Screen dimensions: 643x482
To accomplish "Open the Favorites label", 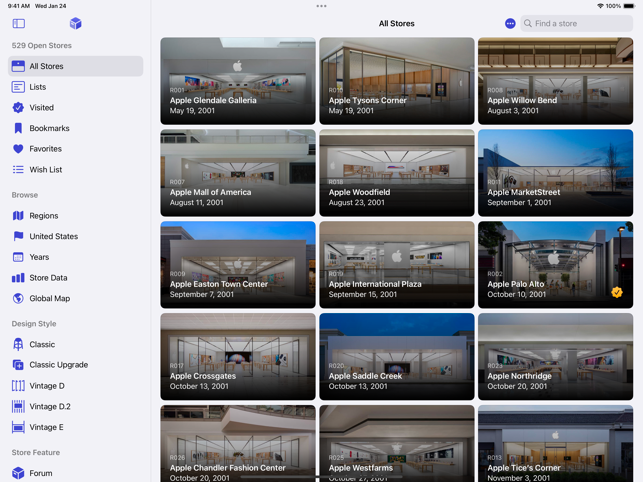I will click(46, 149).
